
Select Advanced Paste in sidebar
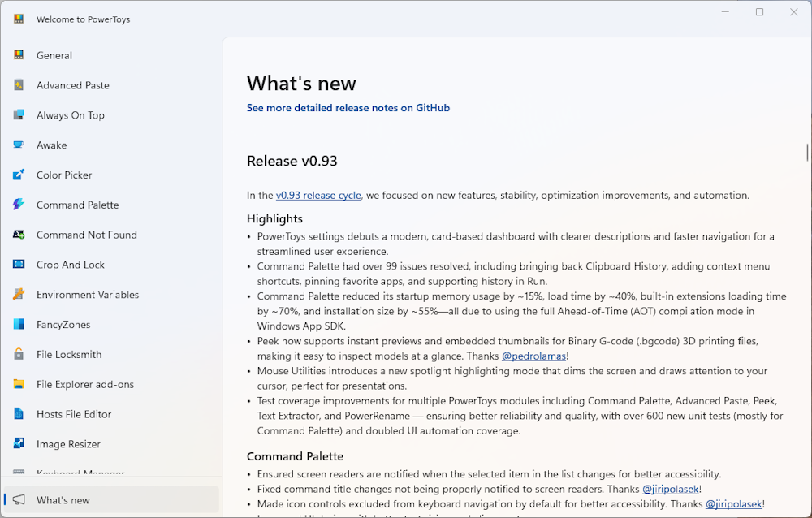point(110,85)
